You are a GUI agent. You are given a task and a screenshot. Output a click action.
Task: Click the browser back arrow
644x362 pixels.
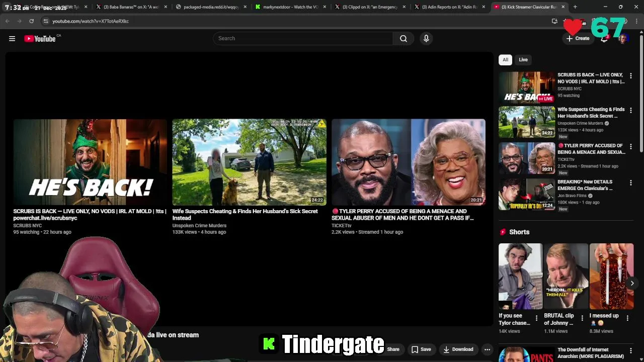click(8, 21)
